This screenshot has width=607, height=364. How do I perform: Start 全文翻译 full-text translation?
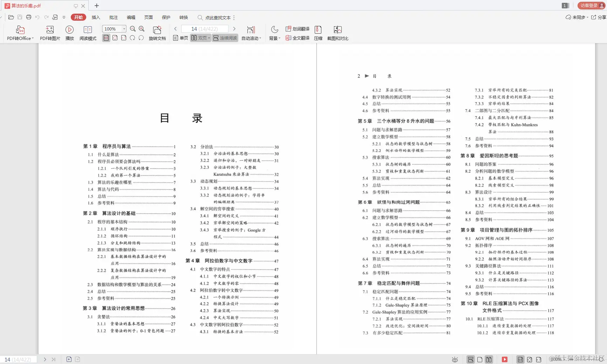pyautogui.click(x=297, y=37)
